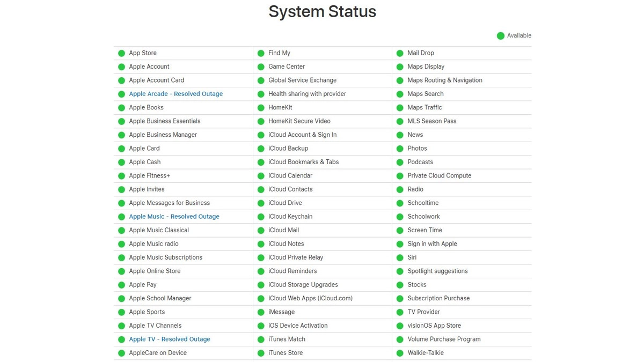The height and width of the screenshot is (362, 644).
Task: Click the green dot next to Photos
Action: pyautogui.click(x=400, y=149)
